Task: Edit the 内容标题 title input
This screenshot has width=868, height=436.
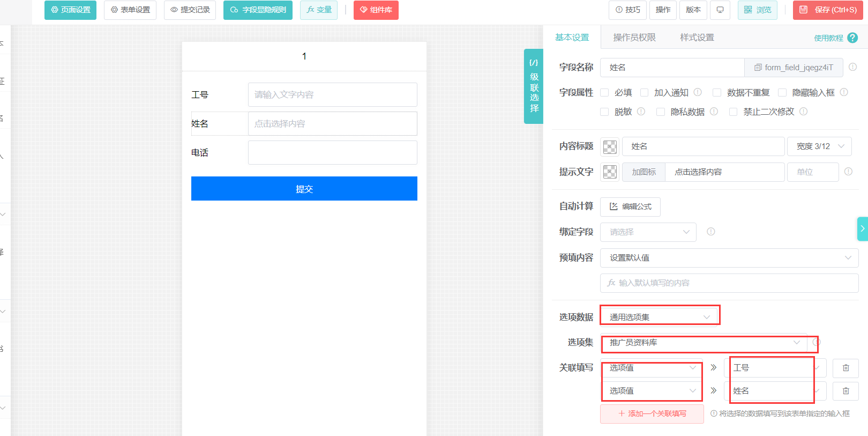Action: click(703, 146)
